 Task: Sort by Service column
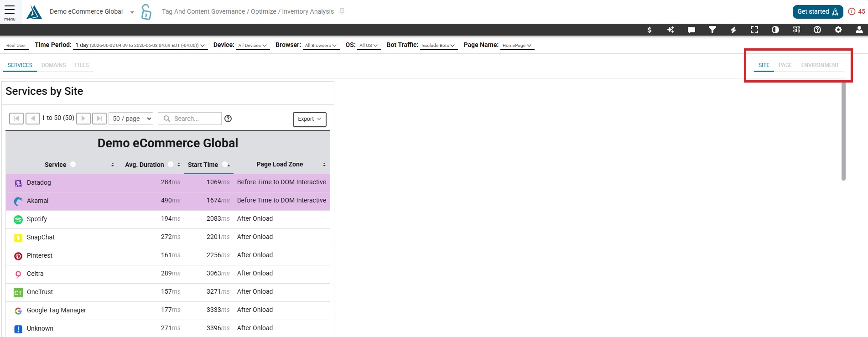(113, 165)
